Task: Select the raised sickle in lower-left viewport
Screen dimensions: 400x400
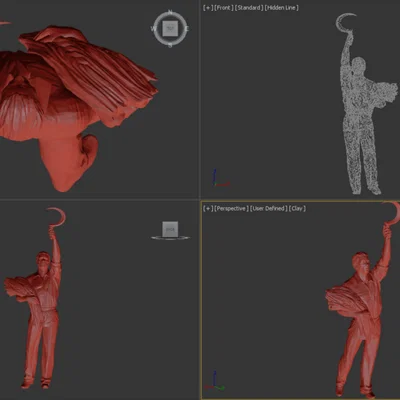Action: tap(57, 217)
